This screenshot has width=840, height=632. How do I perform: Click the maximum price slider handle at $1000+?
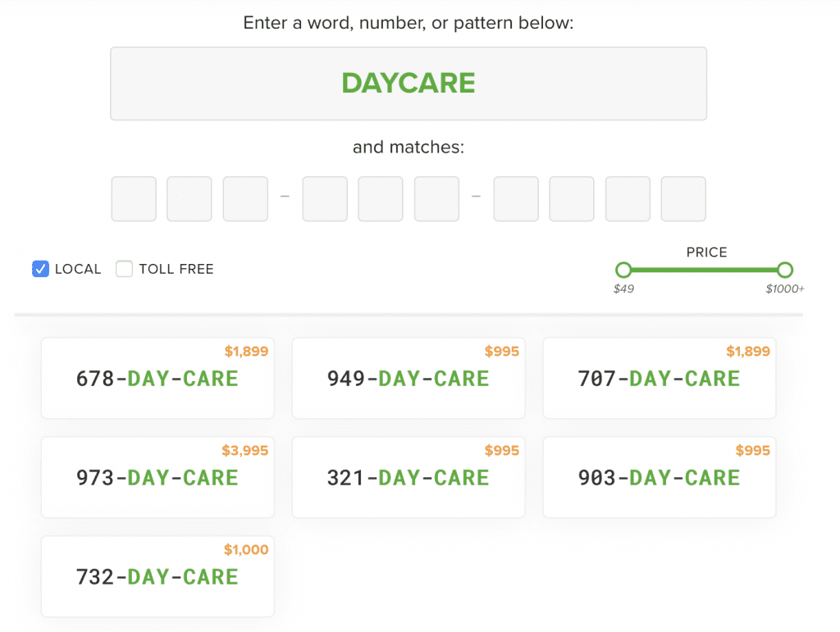pyautogui.click(x=785, y=270)
